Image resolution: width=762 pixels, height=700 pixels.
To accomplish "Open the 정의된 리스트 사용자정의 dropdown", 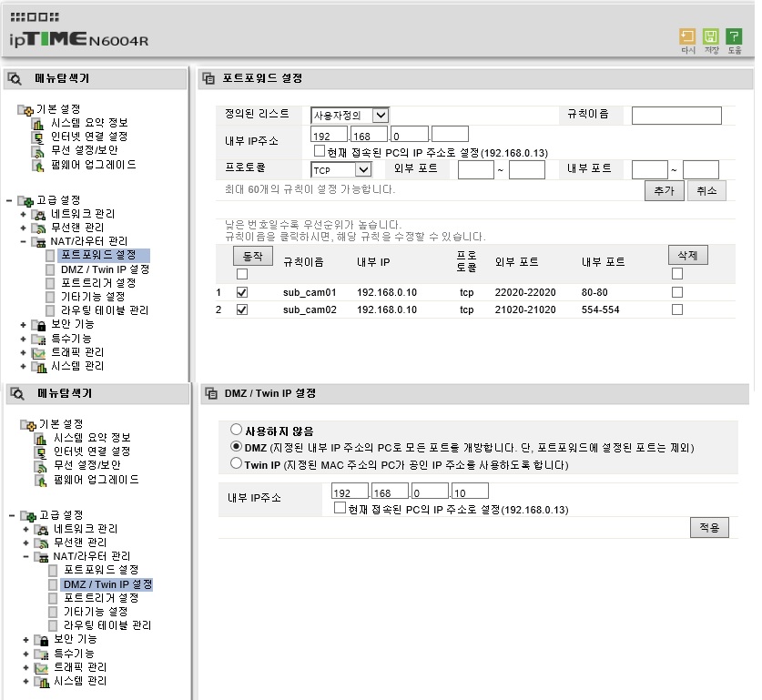I will (x=350, y=116).
